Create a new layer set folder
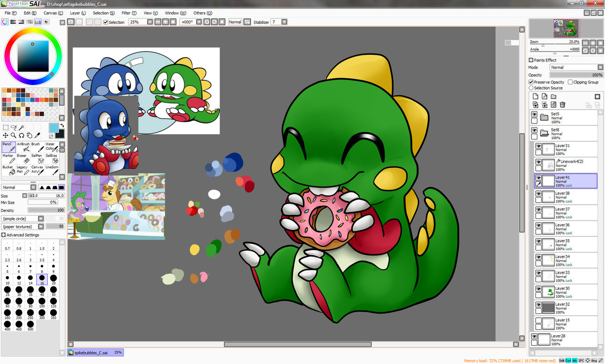This screenshot has height=364, width=605. click(x=553, y=96)
